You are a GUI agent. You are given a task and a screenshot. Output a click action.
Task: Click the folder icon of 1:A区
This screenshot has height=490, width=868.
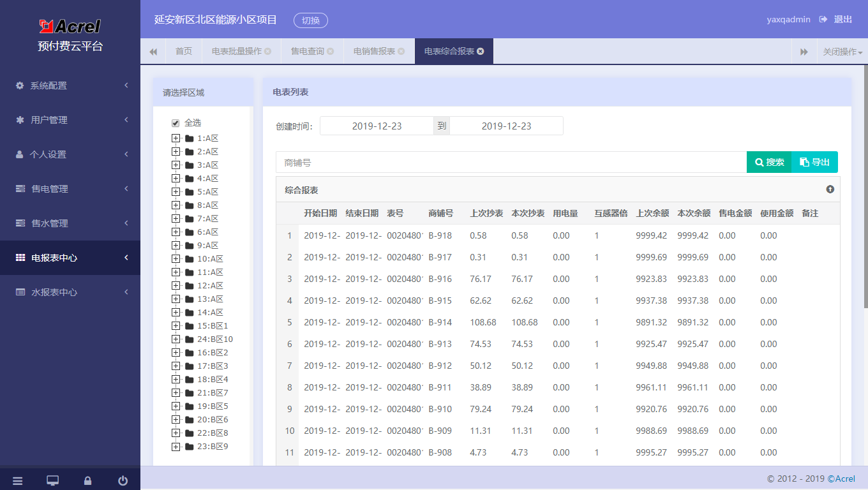[x=190, y=138]
